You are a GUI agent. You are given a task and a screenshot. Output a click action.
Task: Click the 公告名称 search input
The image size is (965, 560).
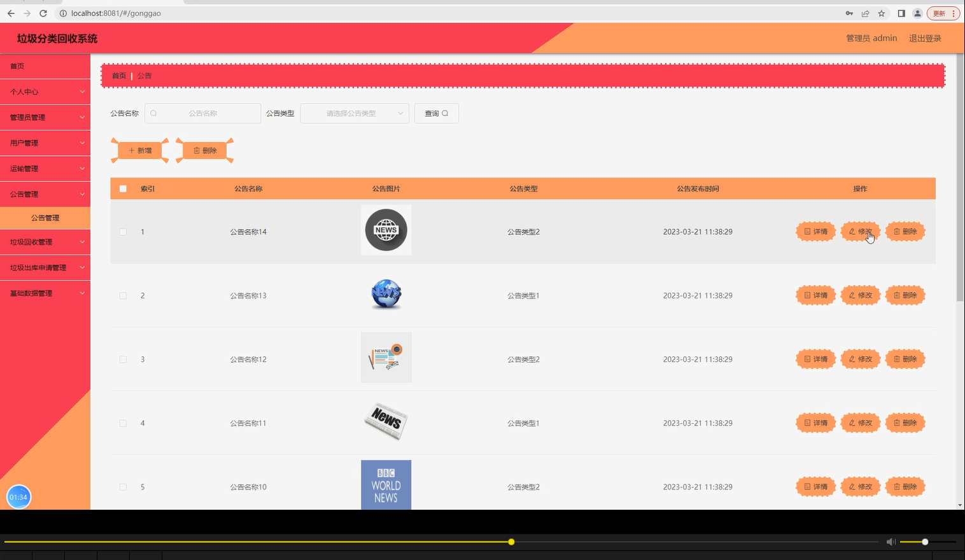[203, 113]
